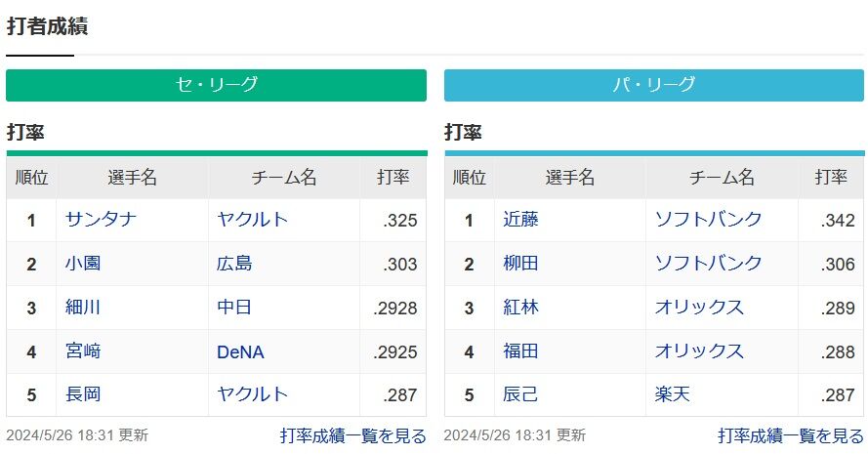Screen dimensions: 868x454
Task: Click ヤクルト team link beside サンタナ
Action: pyautogui.click(x=253, y=220)
